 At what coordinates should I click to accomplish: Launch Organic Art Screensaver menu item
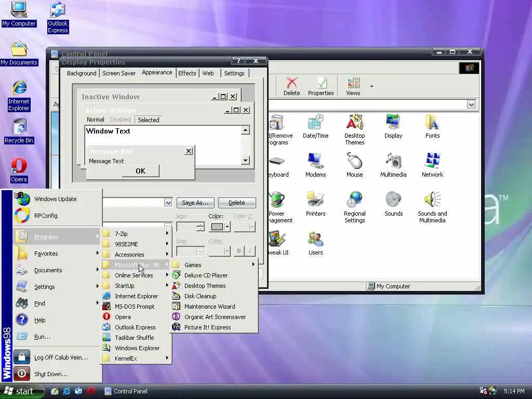[214, 317]
